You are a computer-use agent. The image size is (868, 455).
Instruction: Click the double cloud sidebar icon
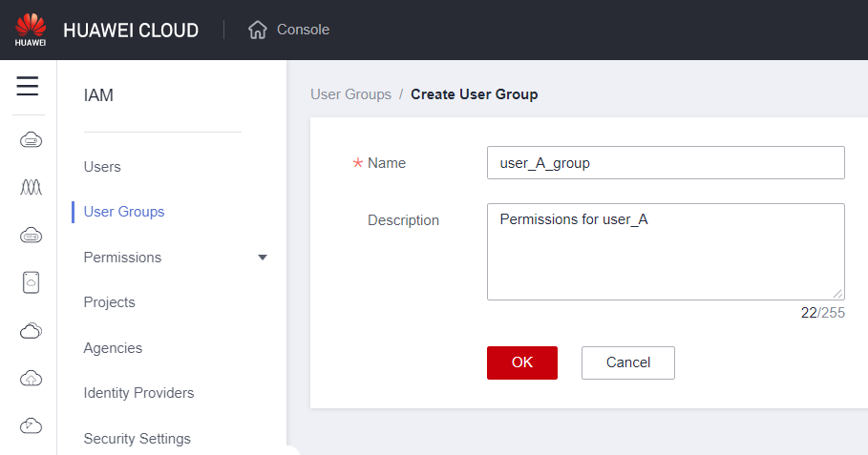(31, 330)
